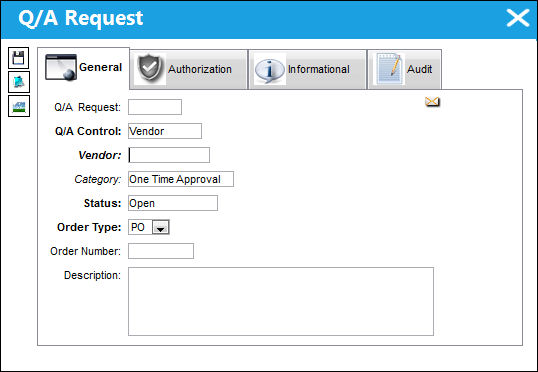Screen dimensions: 538x372
Task: Click the Q/A Request input field
Action: [155, 107]
